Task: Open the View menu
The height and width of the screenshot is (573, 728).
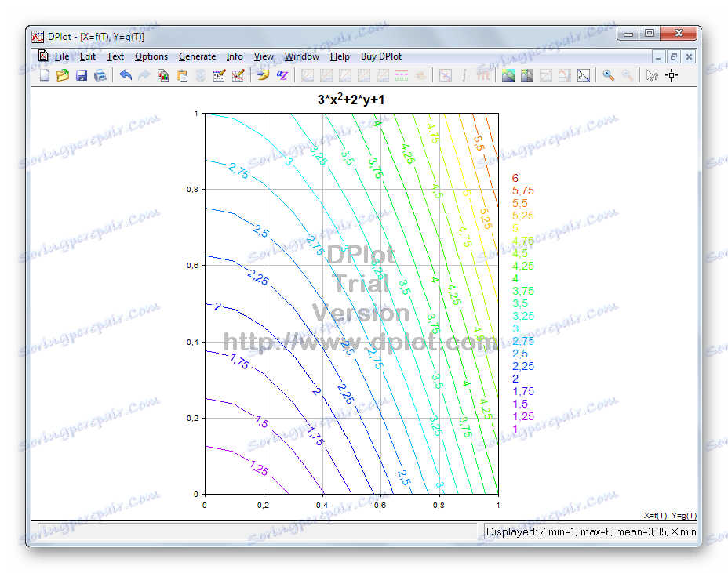Action: (x=264, y=56)
